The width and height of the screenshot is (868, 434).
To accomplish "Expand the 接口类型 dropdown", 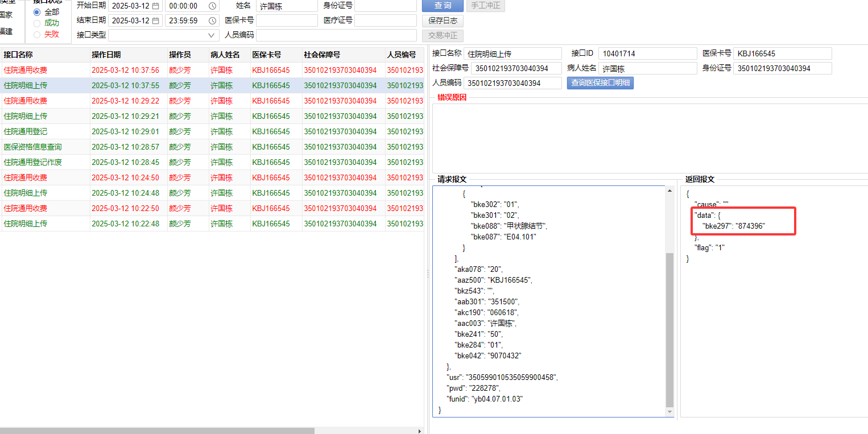I will point(212,35).
